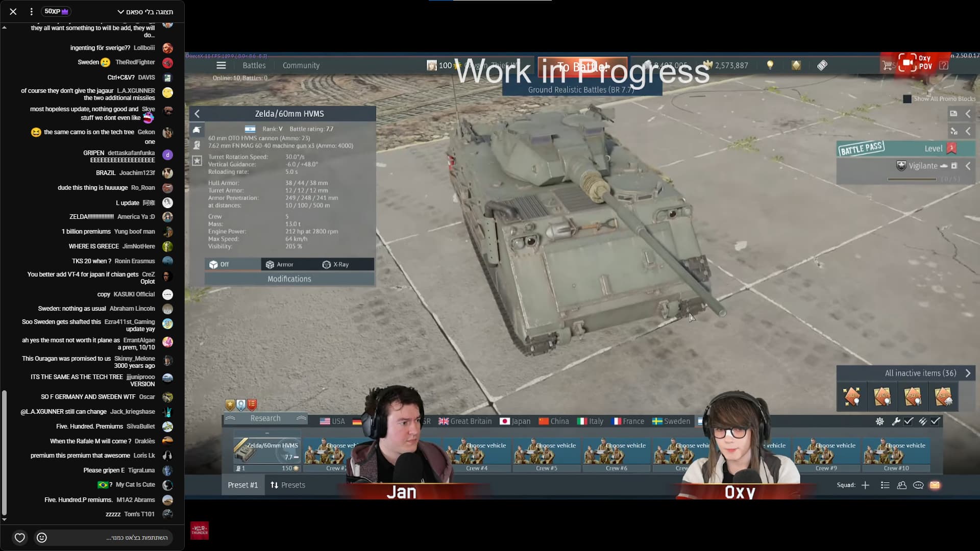980x551 pixels.
Task: Toggle Show All Promo Blocks checkbox
Action: (x=907, y=99)
